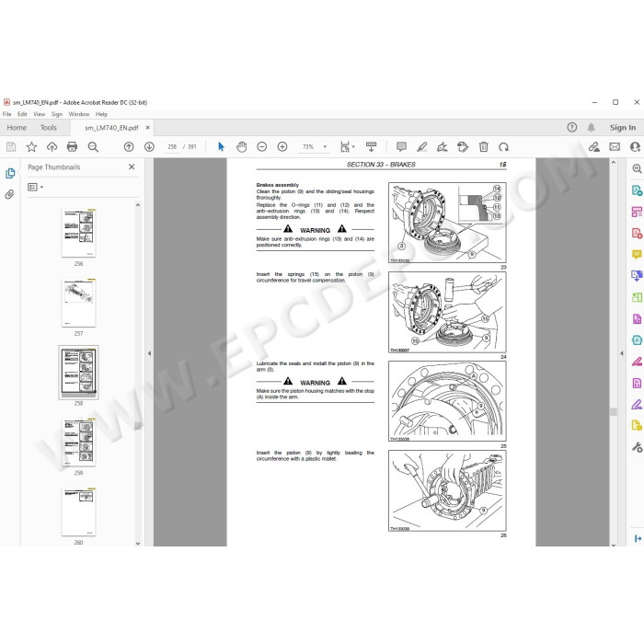The width and height of the screenshot is (644, 644).
Task: Open the right pane search magnifier icon
Action: click(x=637, y=168)
